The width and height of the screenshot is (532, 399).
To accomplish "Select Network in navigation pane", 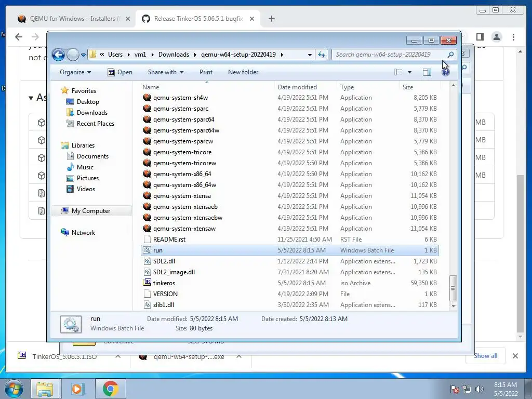I will (x=83, y=232).
